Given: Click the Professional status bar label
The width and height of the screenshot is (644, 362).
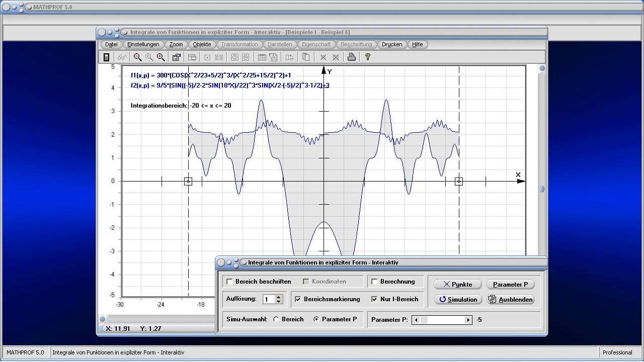Looking at the screenshot, I should pos(617,352).
